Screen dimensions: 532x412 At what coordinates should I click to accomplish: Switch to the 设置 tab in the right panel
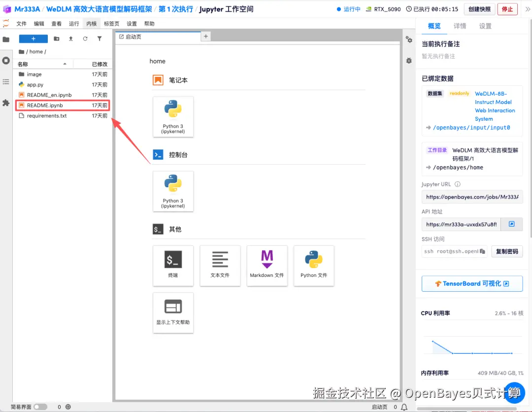[x=485, y=26]
